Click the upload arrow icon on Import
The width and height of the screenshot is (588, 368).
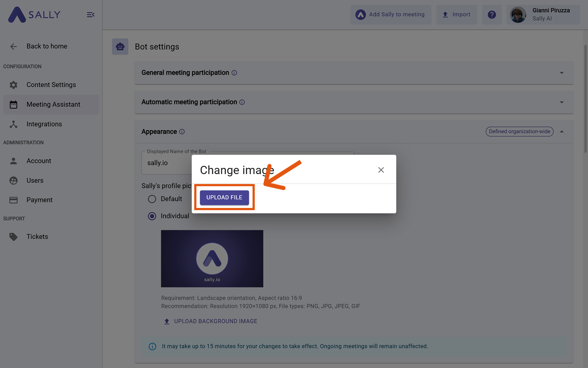(x=445, y=14)
